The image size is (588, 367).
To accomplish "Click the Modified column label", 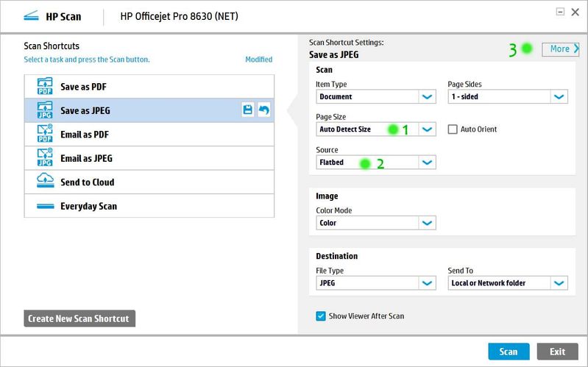I will (x=259, y=60).
